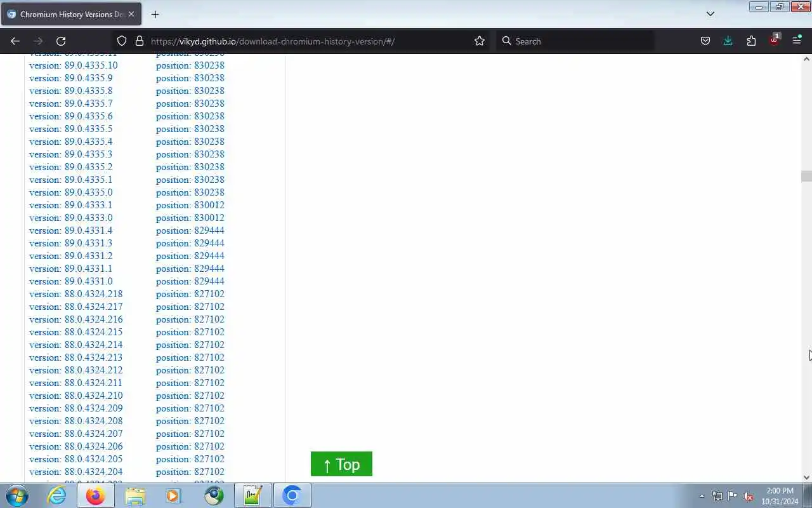The height and width of the screenshot is (508, 812).
Task: Open version 89.0.4335.2 link
Action: coord(71,167)
